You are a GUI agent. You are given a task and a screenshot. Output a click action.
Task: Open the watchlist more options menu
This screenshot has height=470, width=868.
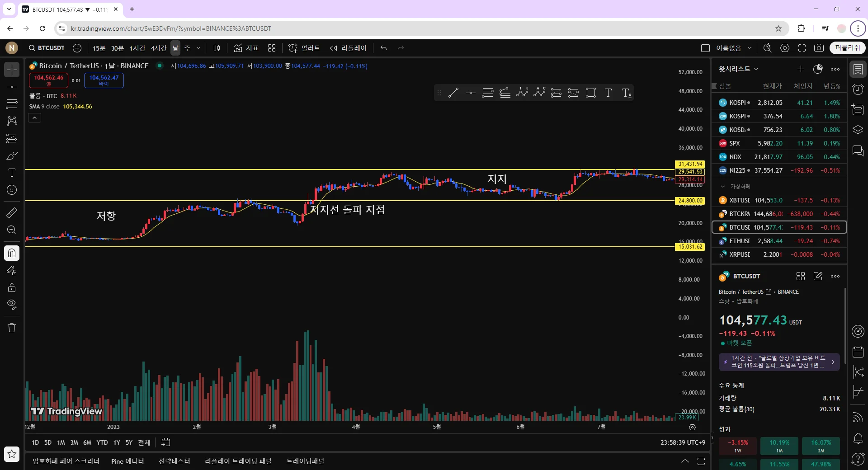[835, 69]
